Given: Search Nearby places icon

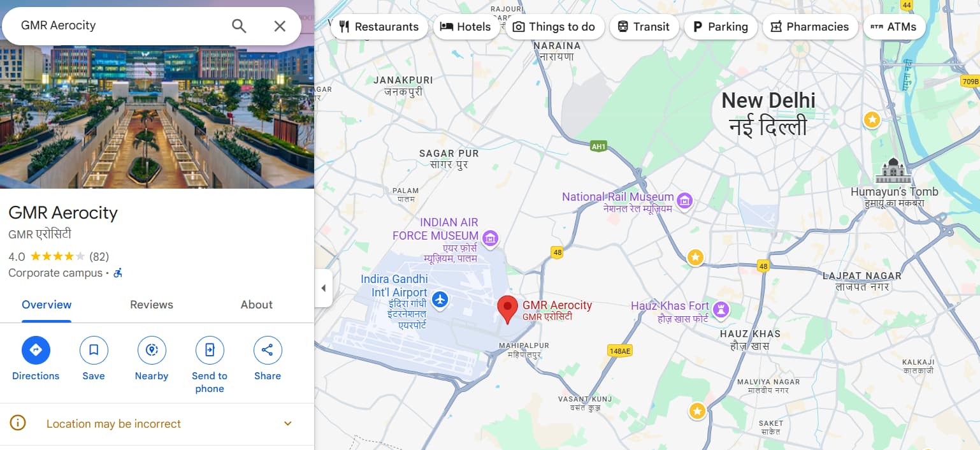Looking at the screenshot, I should (152, 350).
